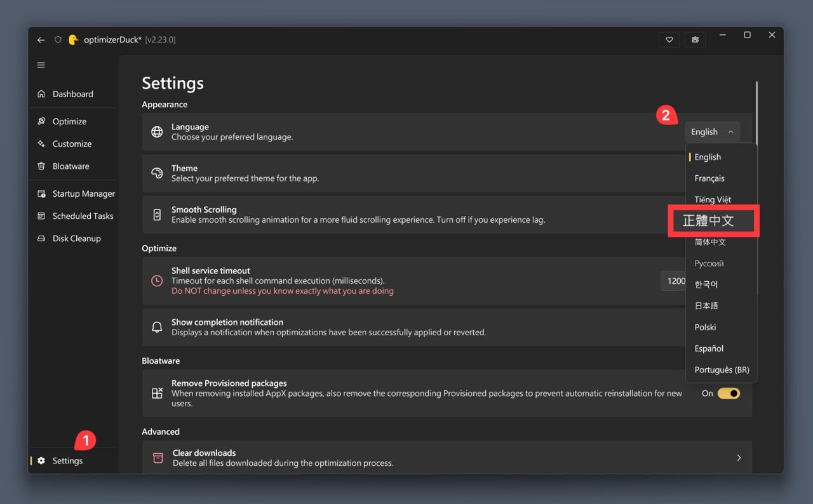Select Settings in the sidebar
The image size is (813, 504).
pos(72,461)
